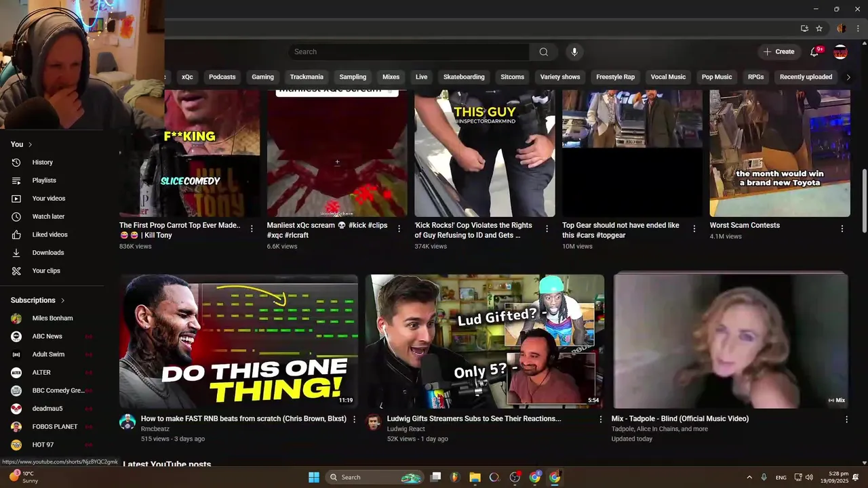Select the Podcasts filter chip
This screenshot has width=868, height=488.
click(222, 77)
